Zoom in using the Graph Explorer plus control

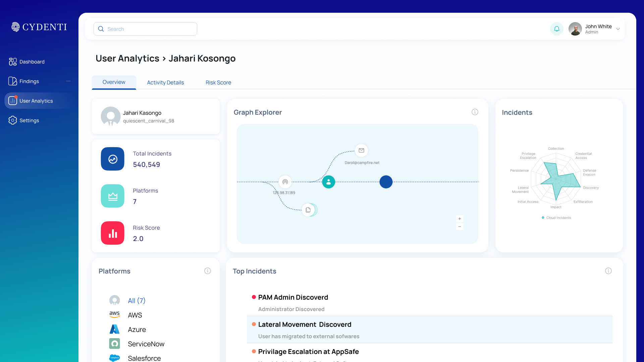click(x=460, y=219)
